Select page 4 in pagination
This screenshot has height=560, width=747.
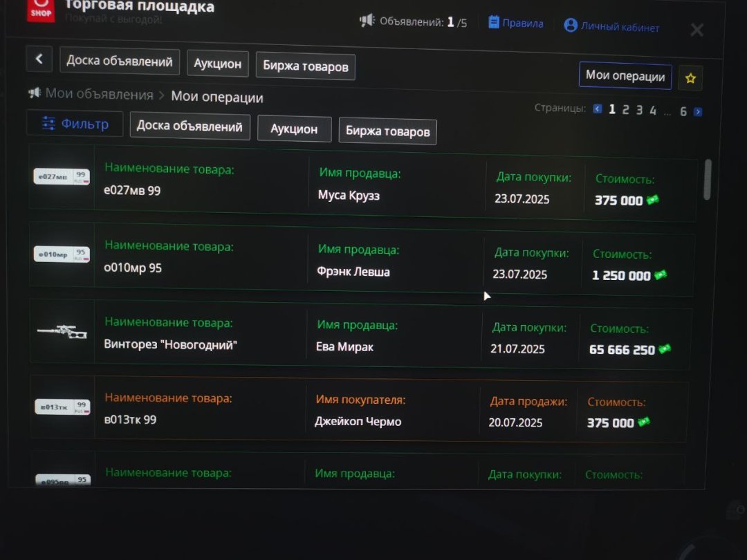coord(653,111)
